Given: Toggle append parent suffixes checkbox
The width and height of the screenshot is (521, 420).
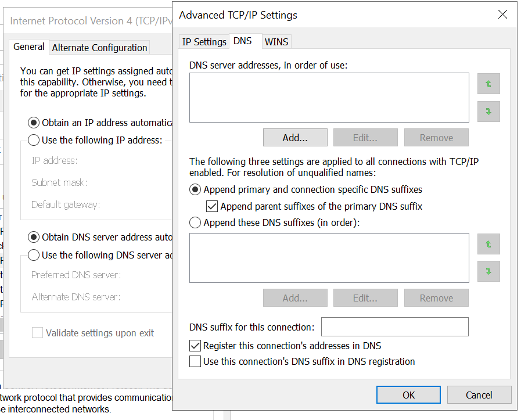Looking at the screenshot, I should [x=212, y=206].
